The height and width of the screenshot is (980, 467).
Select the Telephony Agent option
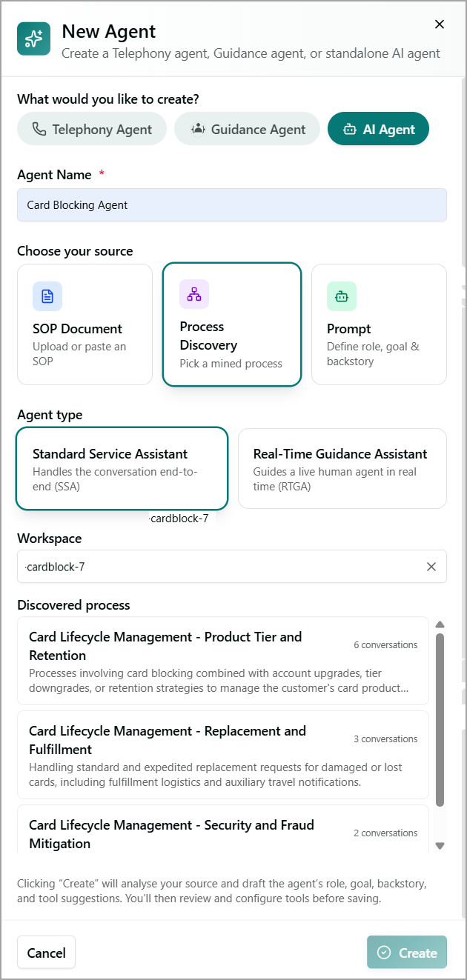click(x=92, y=129)
